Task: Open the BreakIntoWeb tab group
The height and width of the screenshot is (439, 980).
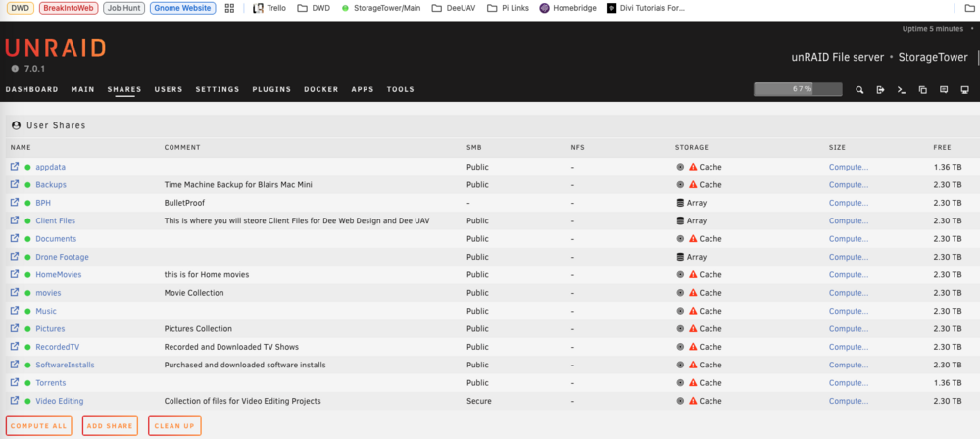Action: click(x=69, y=8)
